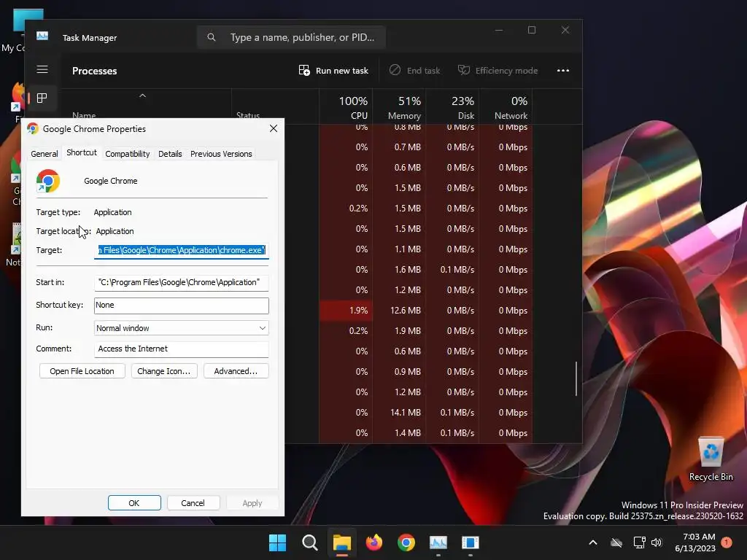Click the blue window app taskbar icon
Viewport: 747px width, 560px height.
click(471, 542)
